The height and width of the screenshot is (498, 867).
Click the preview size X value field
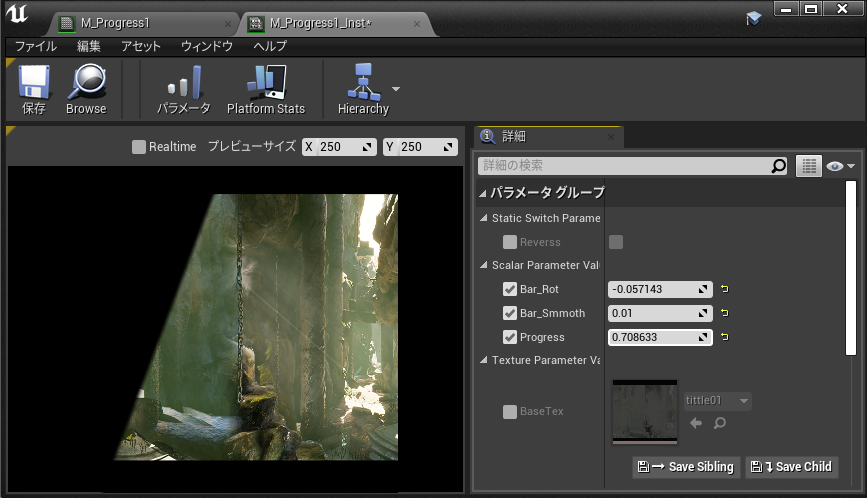tap(339, 146)
